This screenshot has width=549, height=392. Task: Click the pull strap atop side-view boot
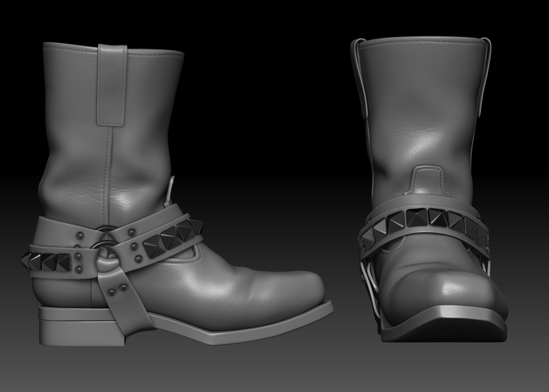click(x=112, y=85)
